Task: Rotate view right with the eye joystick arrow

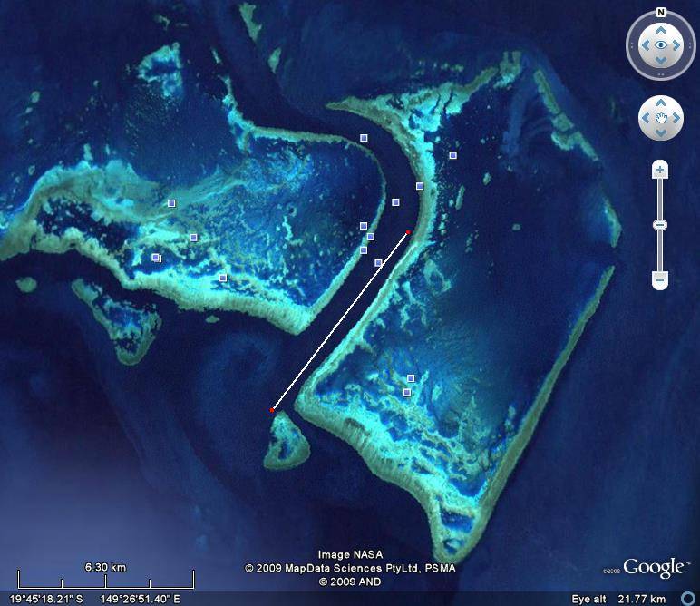Action: coord(678,44)
